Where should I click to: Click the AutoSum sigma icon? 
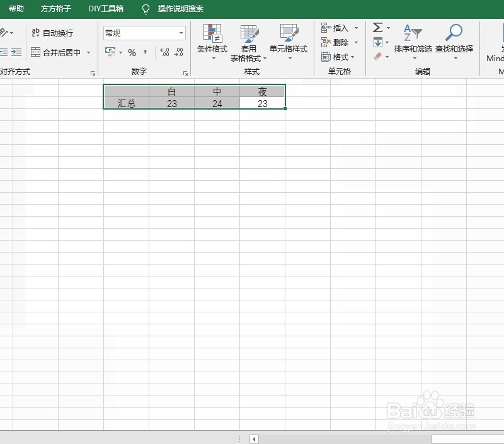[377, 28]
